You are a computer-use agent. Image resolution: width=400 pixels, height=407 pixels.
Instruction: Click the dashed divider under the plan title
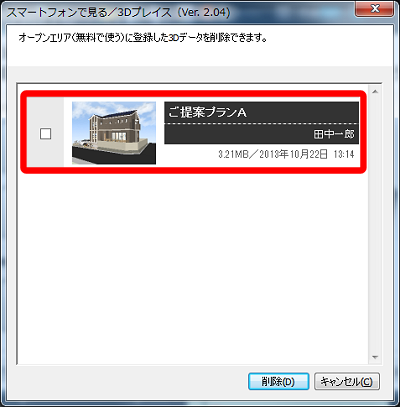pyautogui.click(x=261, y=124)
